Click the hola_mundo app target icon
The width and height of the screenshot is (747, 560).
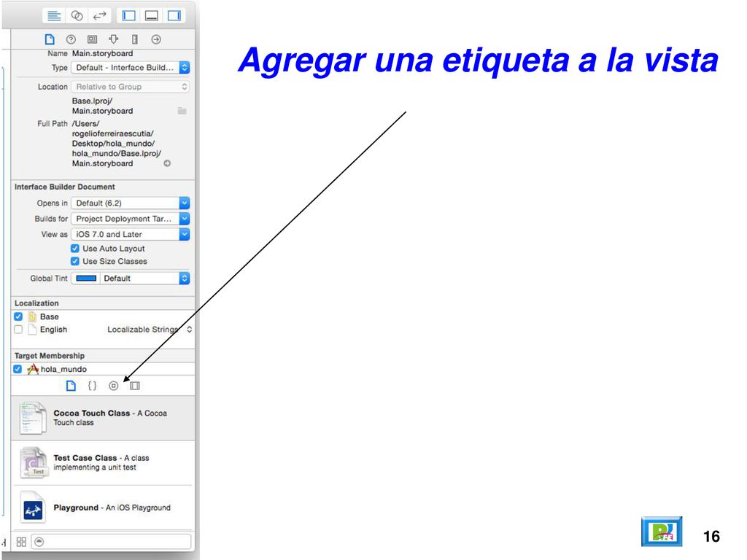click(x=33, y=369)
